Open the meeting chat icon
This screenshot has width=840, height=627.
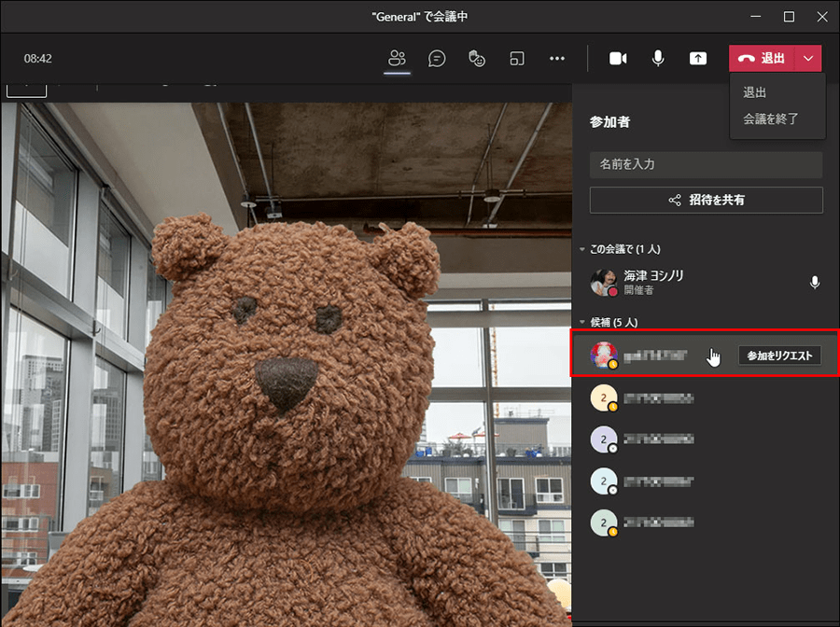437,58
